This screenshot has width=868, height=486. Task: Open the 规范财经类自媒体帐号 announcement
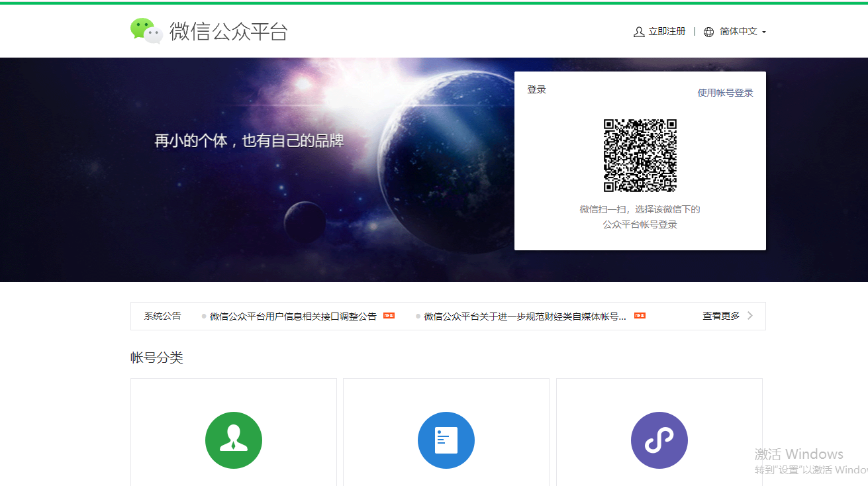pos(525,316)
